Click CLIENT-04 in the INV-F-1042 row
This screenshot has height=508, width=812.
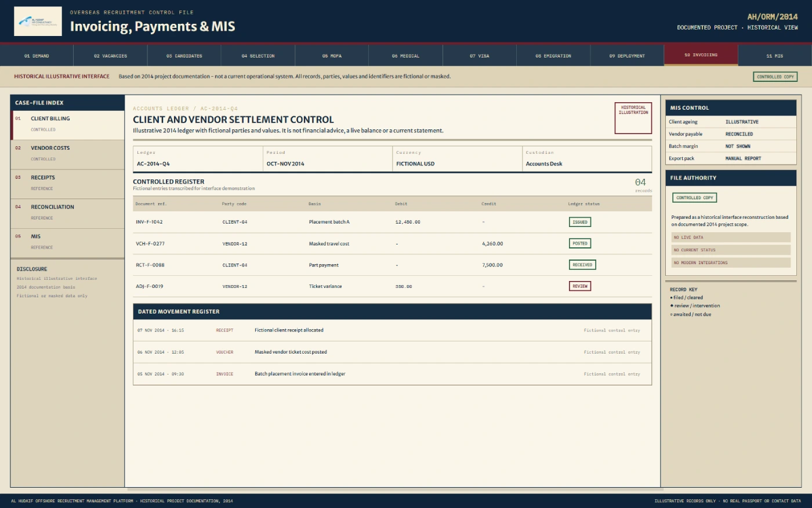[235, 222]
